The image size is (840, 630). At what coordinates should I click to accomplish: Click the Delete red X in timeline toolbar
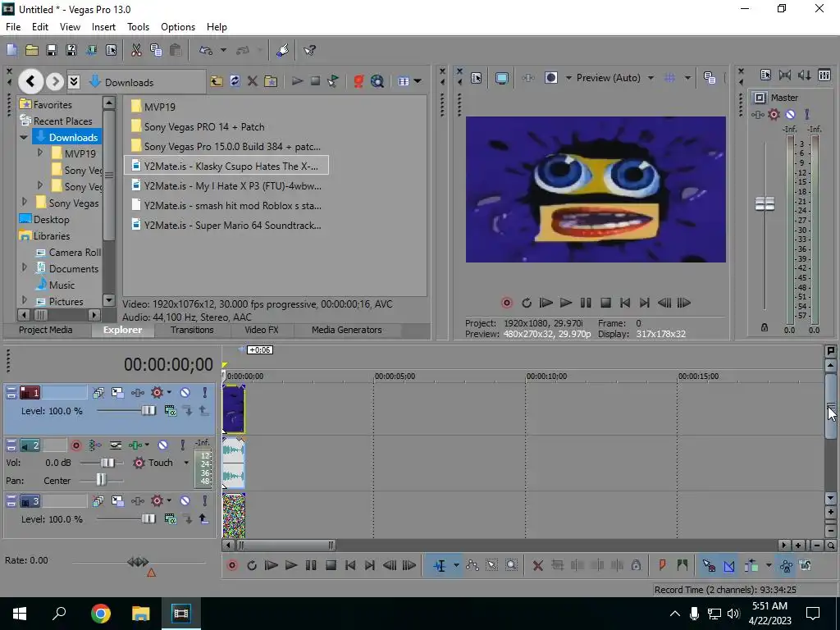tap(538, 565)
